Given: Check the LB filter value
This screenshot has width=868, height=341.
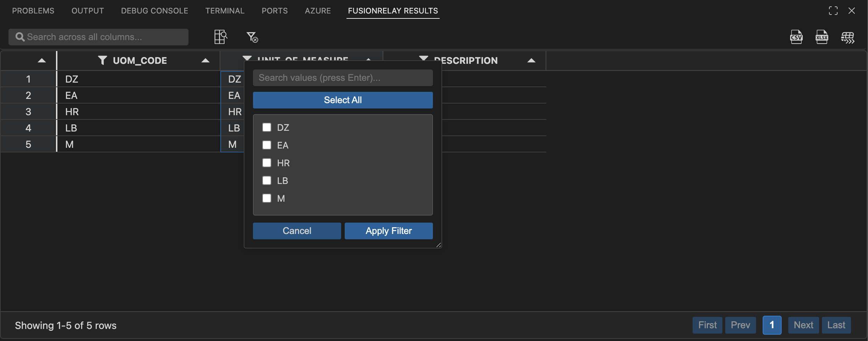Looking at the screenshot, I should (267, 180).
